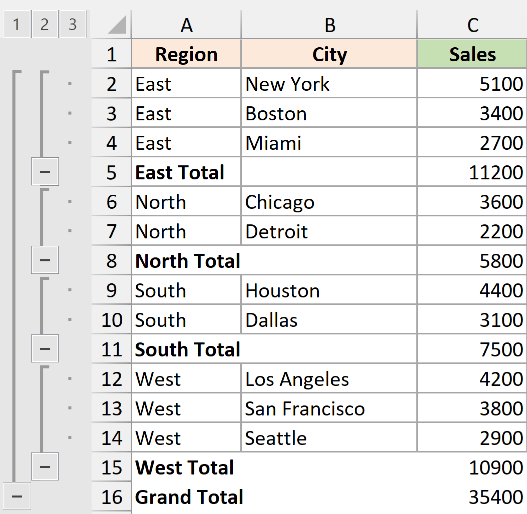Select the South cell in row 9
Screen dimensions: 527x514
pos(187,290)
